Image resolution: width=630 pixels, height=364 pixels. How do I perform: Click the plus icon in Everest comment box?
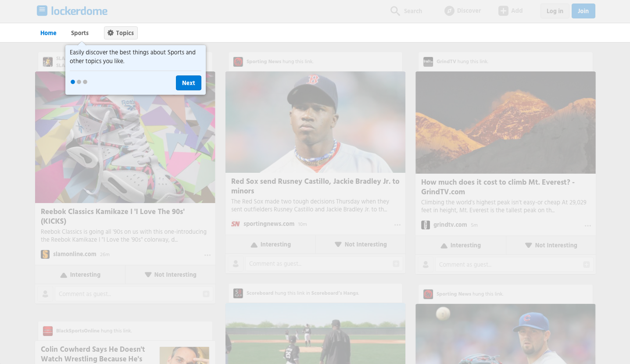586,264
